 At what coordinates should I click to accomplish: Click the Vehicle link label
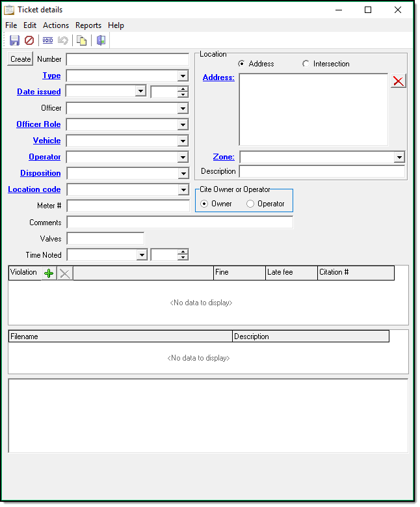47,141
